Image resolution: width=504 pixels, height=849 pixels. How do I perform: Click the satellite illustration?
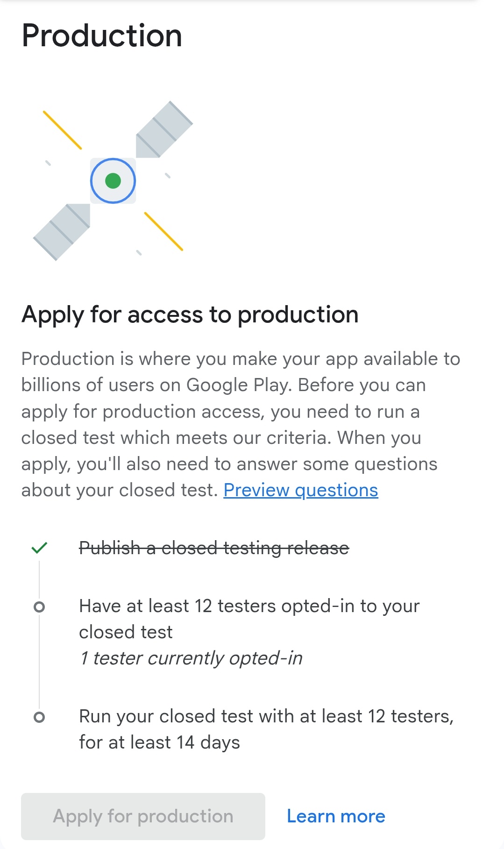113,181
